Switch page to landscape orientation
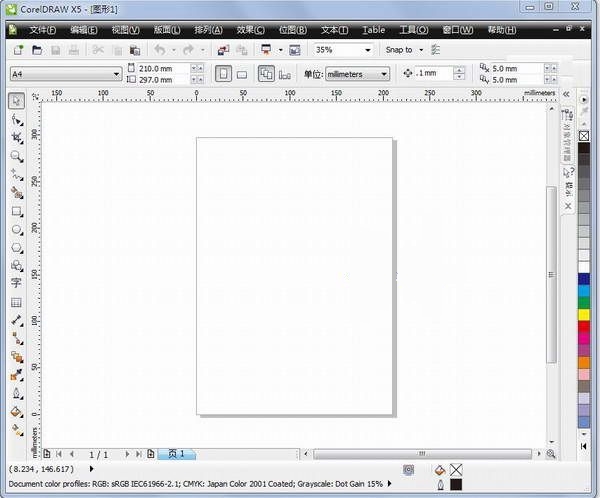The image size is (600, 498). (242, 73)
